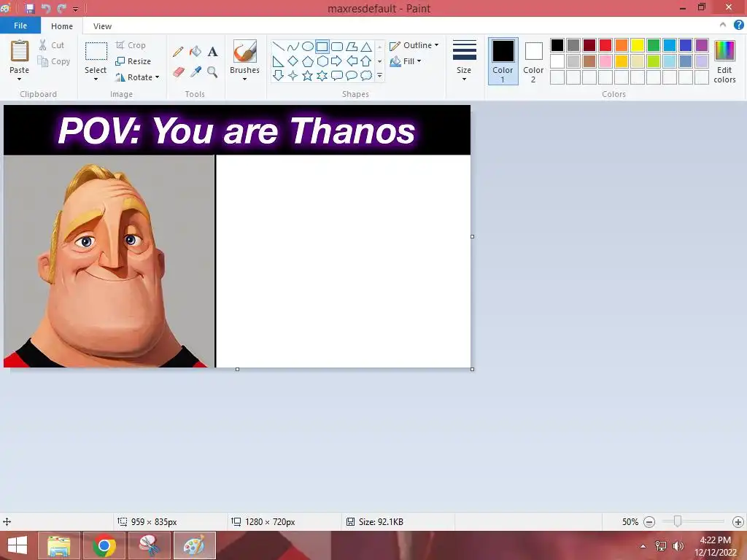Open the File menu
This screenshot has width=747, height=560.
[x=20, y=26]
